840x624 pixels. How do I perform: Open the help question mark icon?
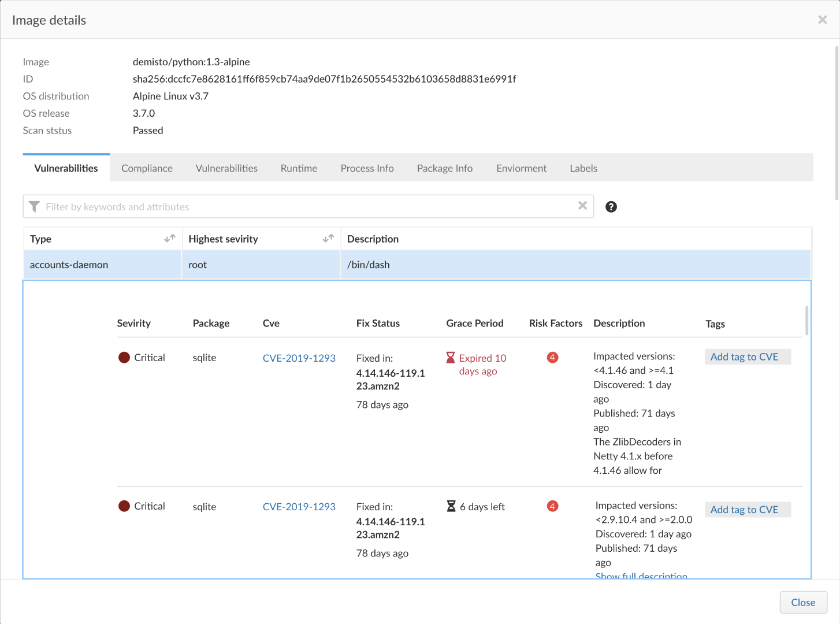point(611,207)
